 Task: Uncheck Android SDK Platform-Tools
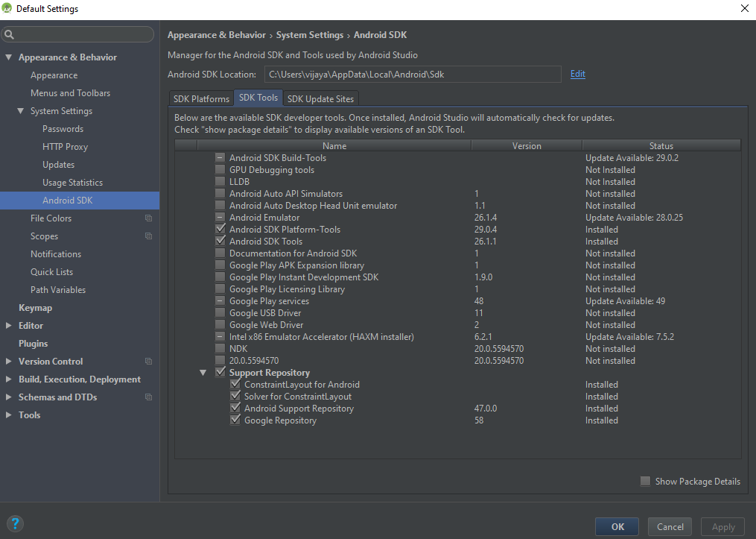220,229
